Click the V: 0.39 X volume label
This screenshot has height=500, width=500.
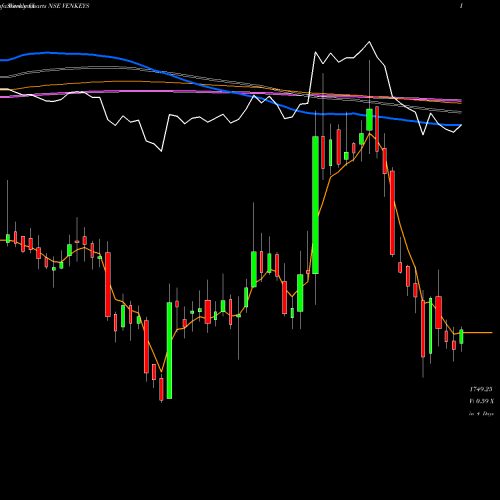[481, 401]
